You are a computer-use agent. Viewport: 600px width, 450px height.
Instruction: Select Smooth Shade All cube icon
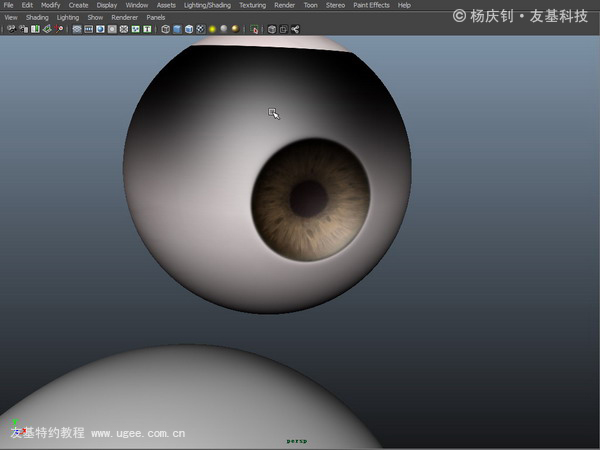click(177, 29)
